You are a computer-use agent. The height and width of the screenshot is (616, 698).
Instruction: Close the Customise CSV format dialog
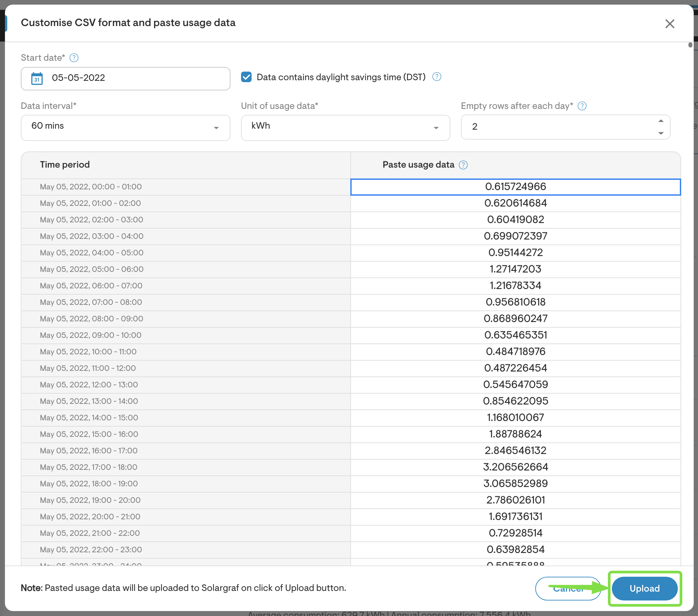670,23
